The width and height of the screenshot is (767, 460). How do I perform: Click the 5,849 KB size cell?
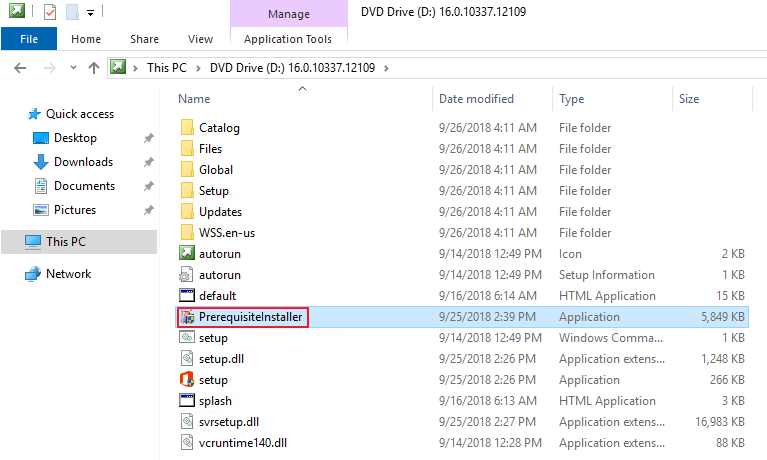tap(722, 317)
